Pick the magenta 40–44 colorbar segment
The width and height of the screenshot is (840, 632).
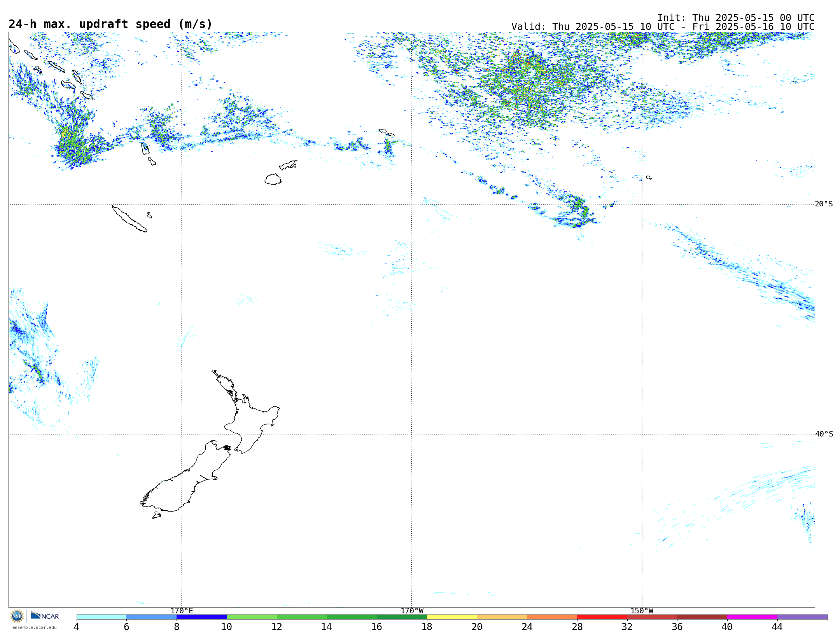click(752, 617)
